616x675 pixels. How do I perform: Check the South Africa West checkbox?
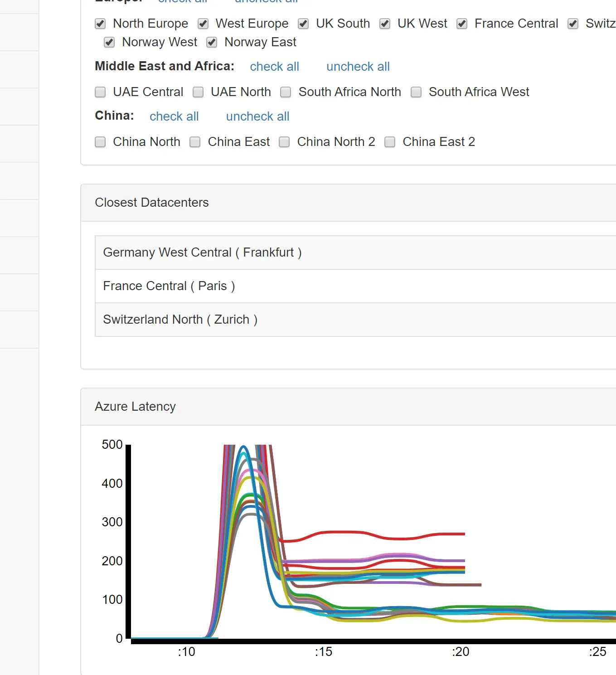416,92
